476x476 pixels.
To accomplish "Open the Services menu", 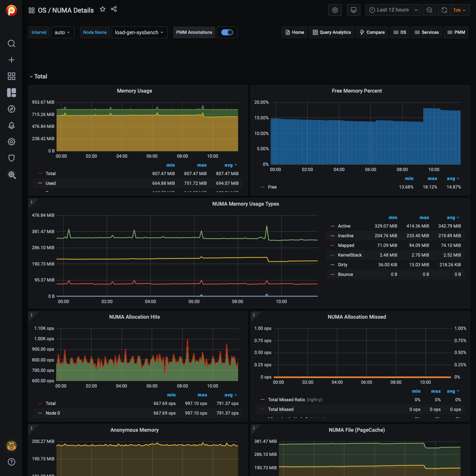I will tap(427, 32).
